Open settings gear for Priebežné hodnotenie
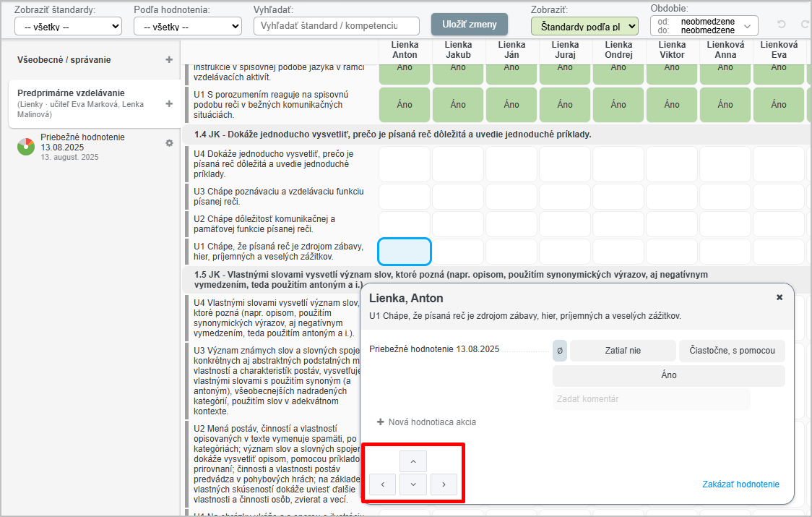 (169, 143)
